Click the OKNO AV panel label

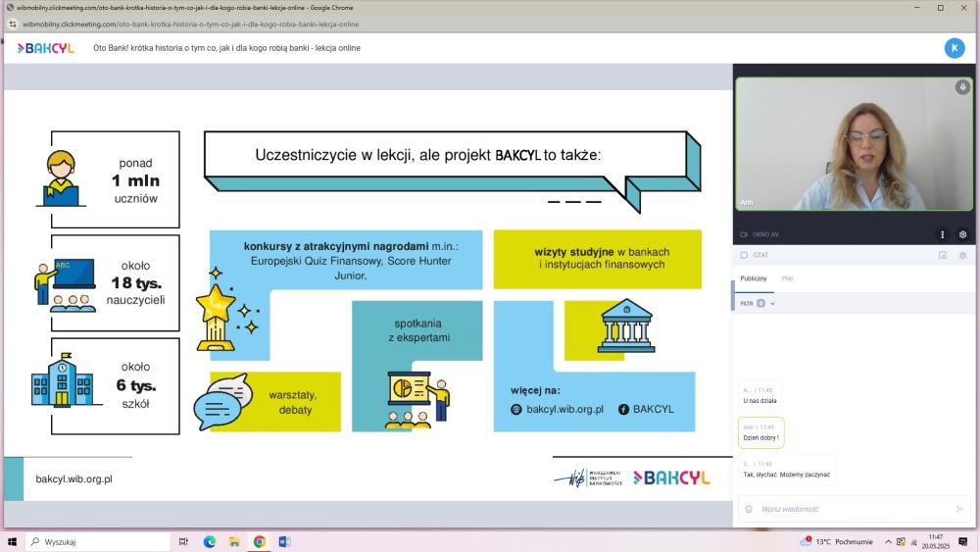click(765, 234)
